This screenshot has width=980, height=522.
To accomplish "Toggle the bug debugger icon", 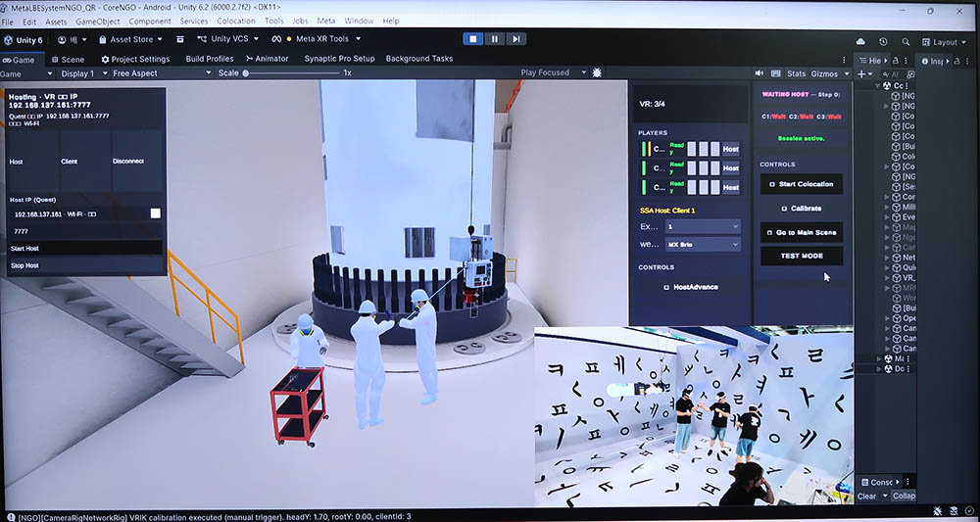I will pyautogui.click(x=597, y=72).
